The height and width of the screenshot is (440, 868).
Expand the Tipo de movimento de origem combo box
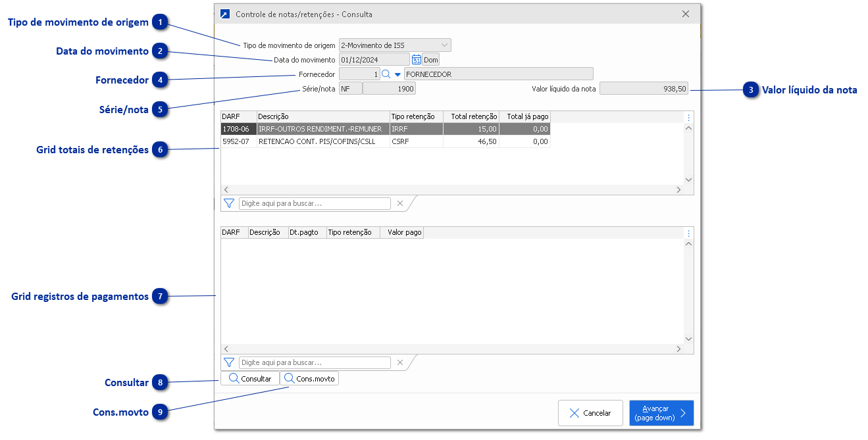tap(445, 45)
